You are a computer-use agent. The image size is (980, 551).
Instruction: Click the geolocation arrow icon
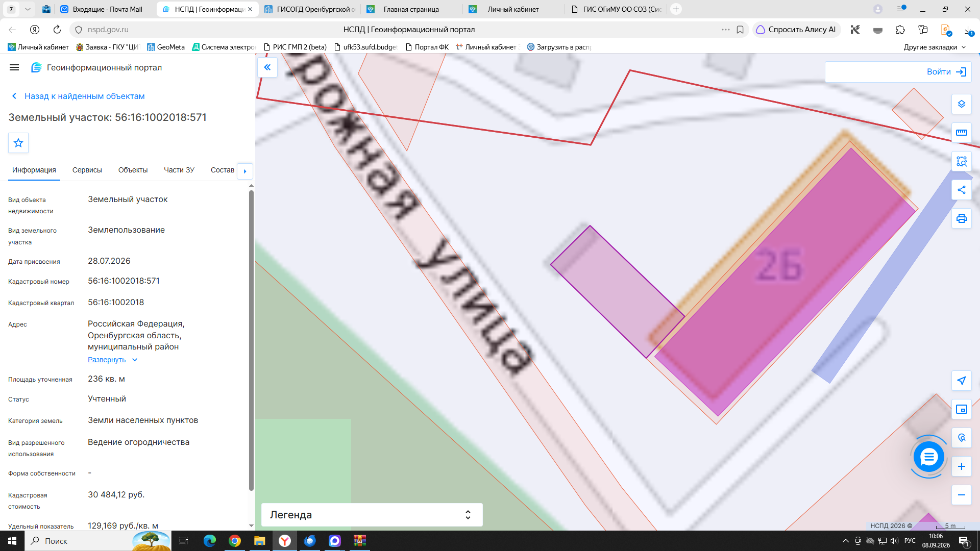coord(961,381)
